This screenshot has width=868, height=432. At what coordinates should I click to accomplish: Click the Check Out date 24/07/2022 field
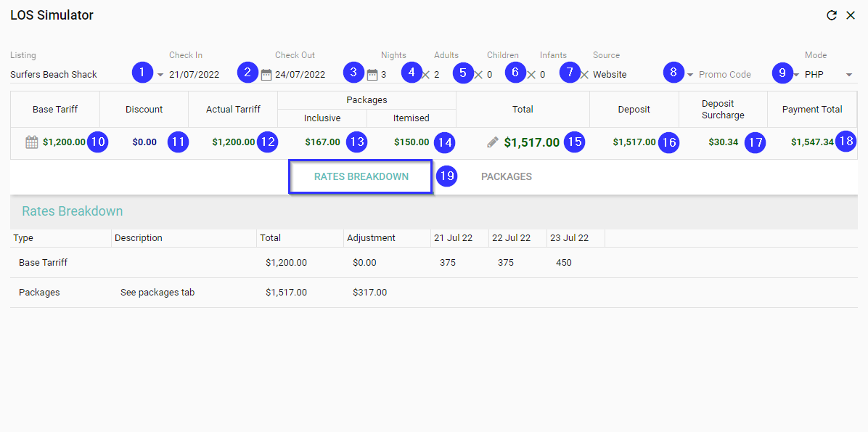click(x=300, y=74)
